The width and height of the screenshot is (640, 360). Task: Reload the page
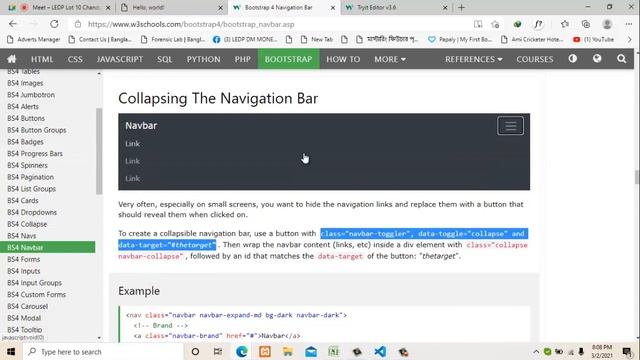click(54, 24)
